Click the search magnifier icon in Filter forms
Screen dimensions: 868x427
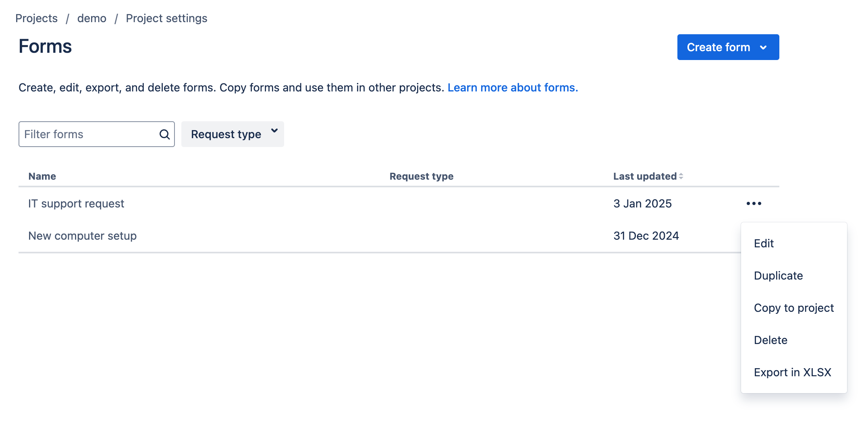tap(164, 134)
